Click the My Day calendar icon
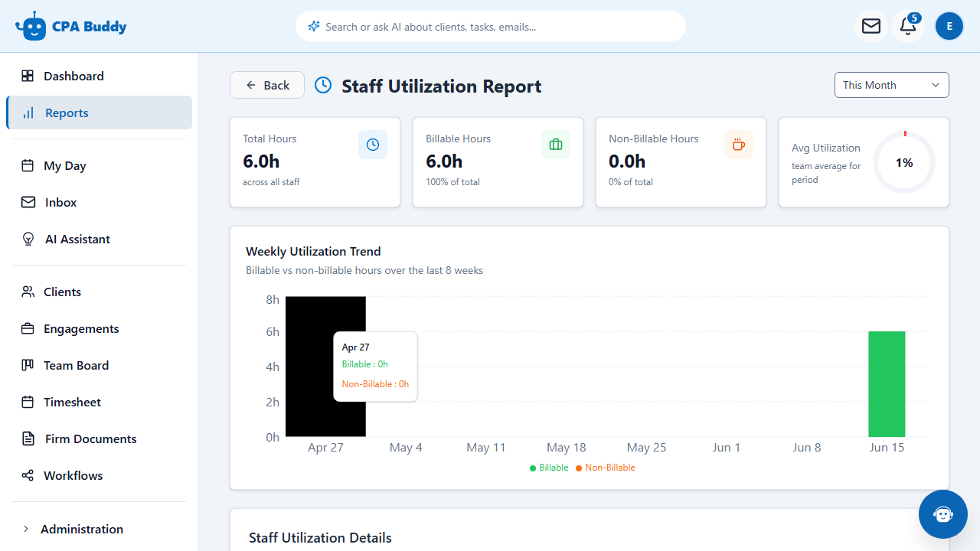Screen dimensions: 980x551 point(28,165)
